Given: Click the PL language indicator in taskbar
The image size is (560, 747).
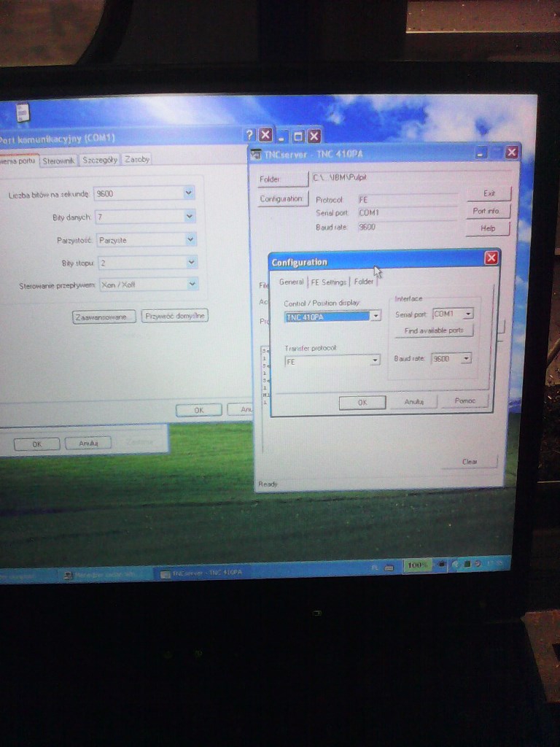Looking at the screenshot, I should pos(374,568).
